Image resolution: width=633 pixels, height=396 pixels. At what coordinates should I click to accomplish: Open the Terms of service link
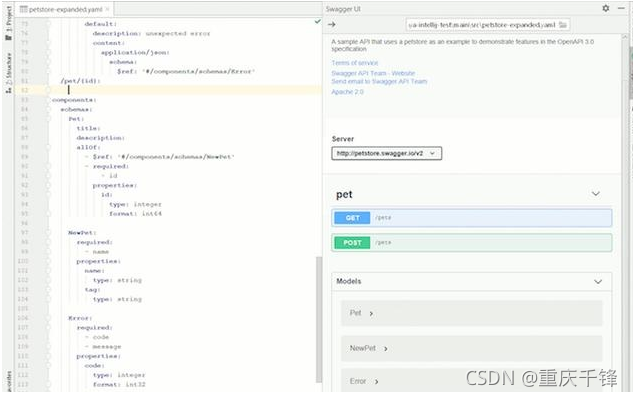click(x=355, y=63)
